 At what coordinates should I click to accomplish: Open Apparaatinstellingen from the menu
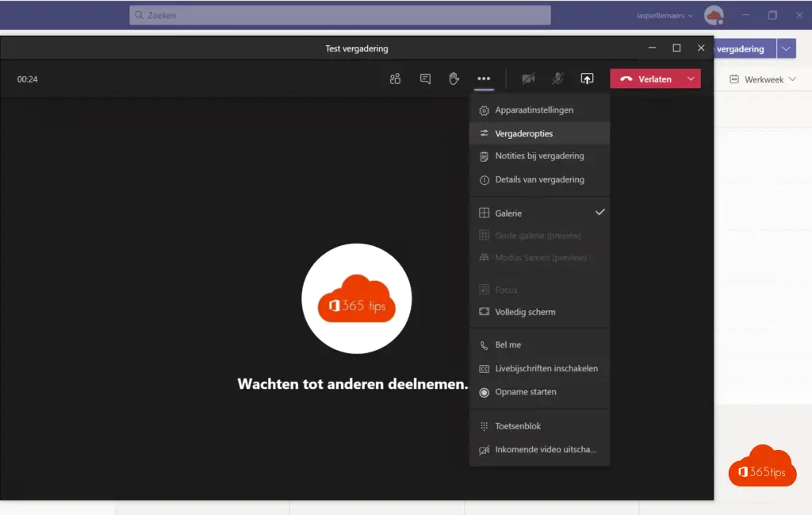pos(539,110)
